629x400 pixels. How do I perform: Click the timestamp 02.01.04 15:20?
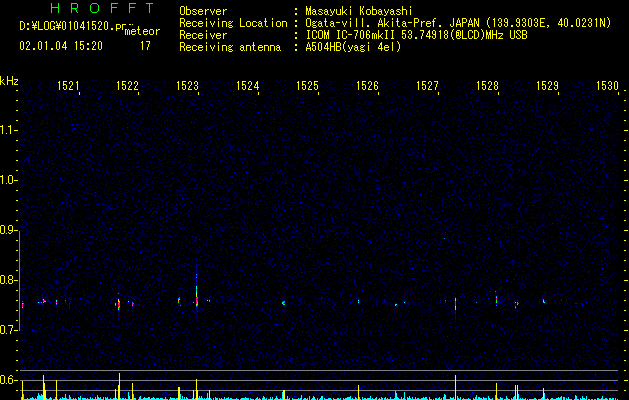(x=61, y=46)
